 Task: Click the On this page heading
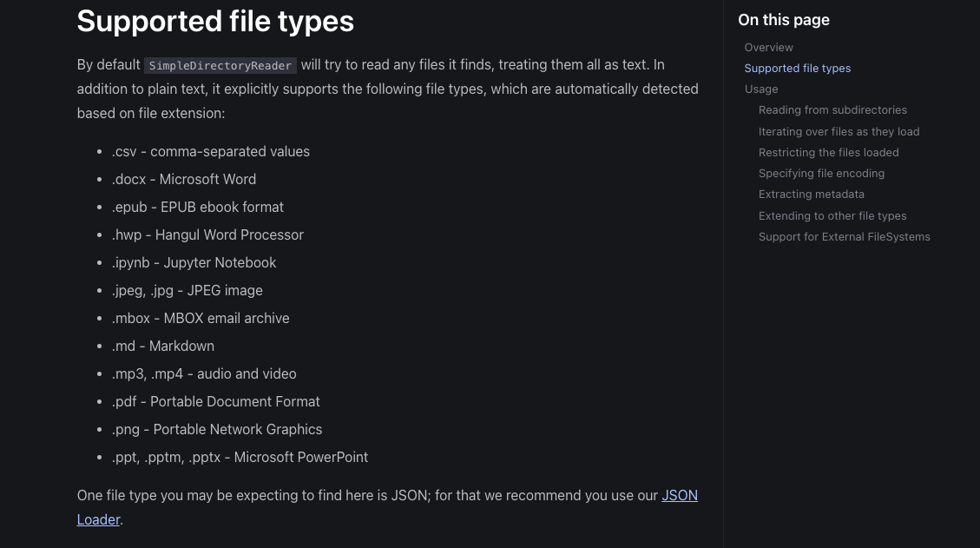(x=783, y=20)
